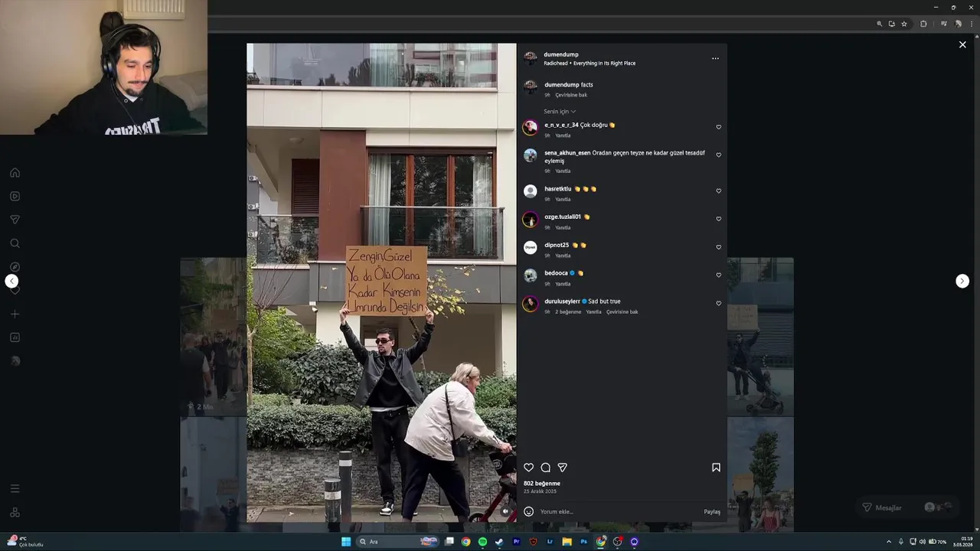This screenshot has height=551, width=980.
Task: Open the ozge.tuzlali01 profile avatar
Action: [530, 220]
